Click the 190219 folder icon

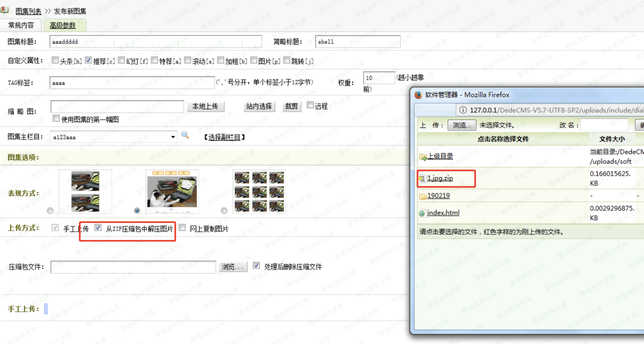(423, 196)
